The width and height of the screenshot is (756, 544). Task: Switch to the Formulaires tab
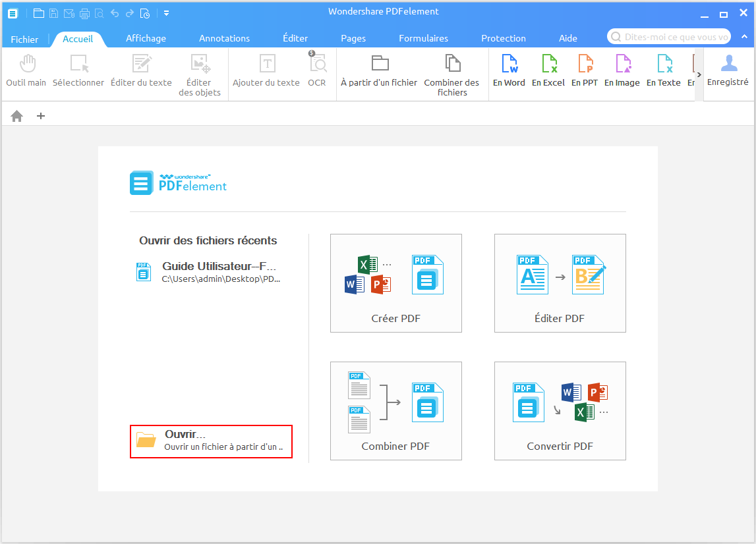(423, 38)
